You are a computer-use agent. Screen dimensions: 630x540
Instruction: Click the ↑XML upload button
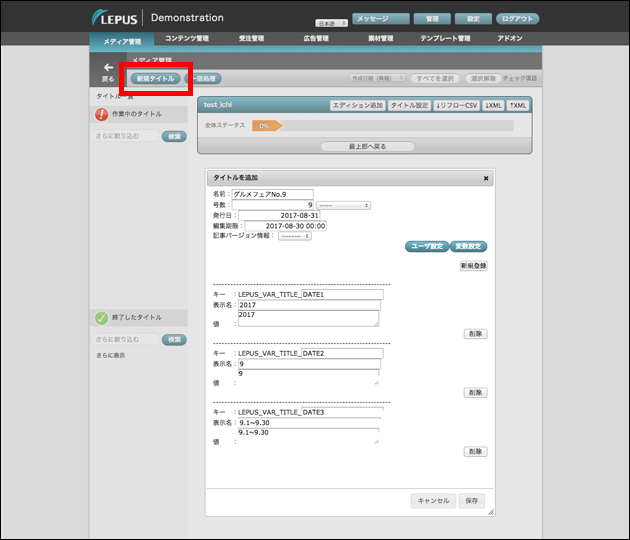click(x=518, y=105)
